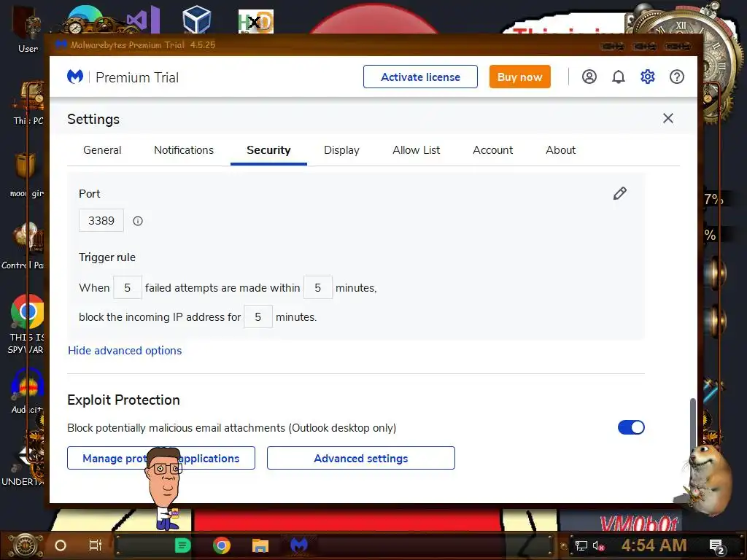The width and height of the screenshot is (747, 560).
Task: Click the muted volume tray icon
Action: point(599,545)
